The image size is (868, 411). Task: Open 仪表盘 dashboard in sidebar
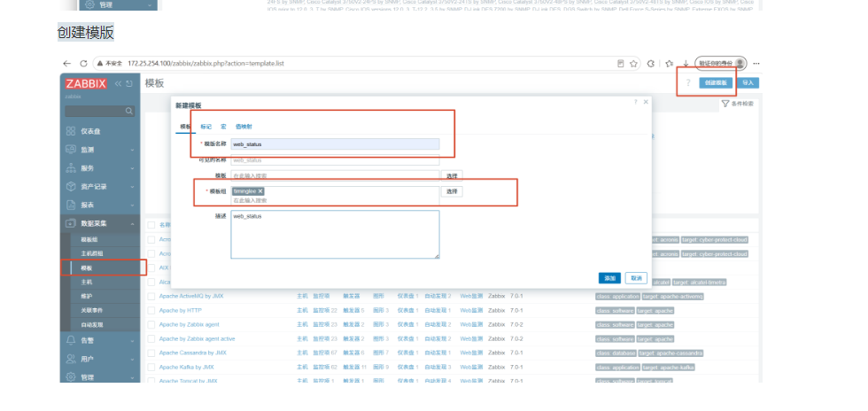coord(90,131)
